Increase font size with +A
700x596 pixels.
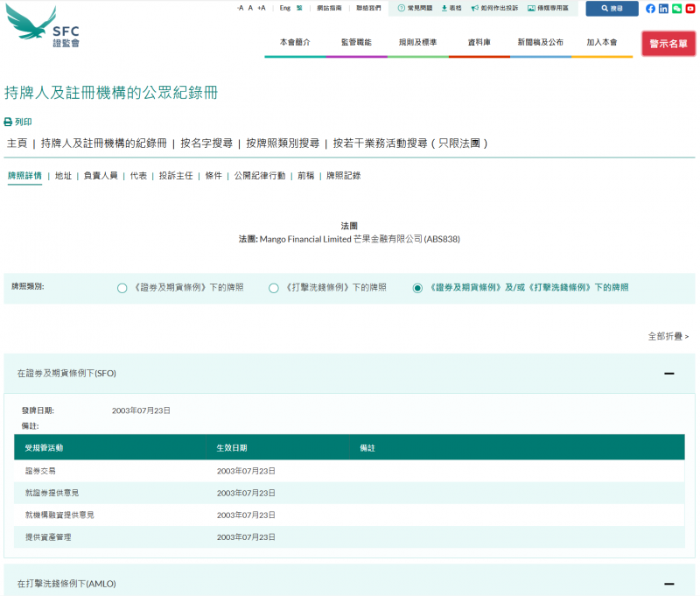[262, 8]
